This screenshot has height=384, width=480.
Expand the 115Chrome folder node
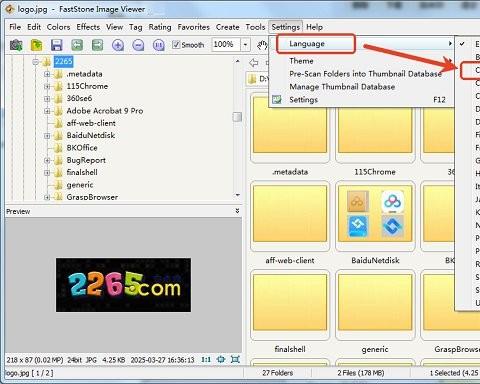click(x=47, y=86)
